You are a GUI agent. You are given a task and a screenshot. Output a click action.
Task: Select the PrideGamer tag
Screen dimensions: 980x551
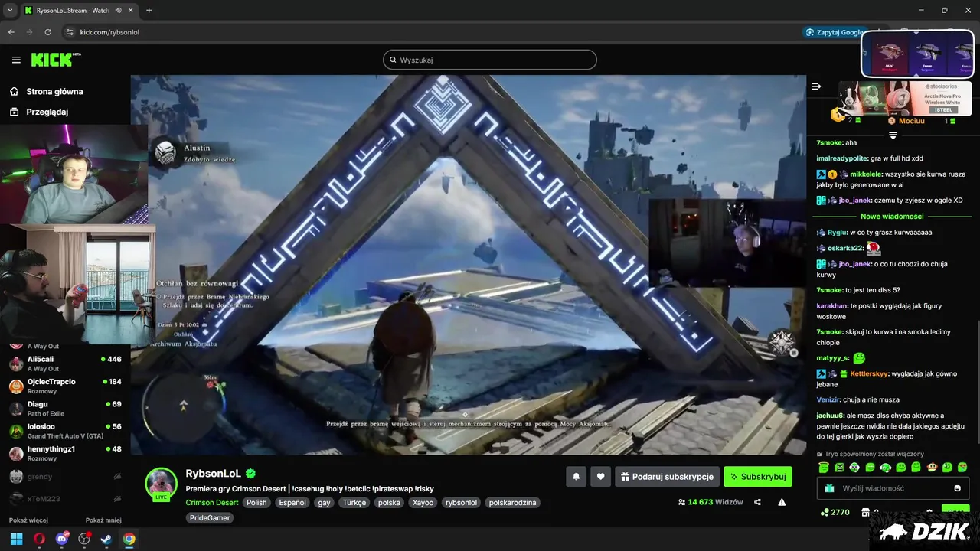(210, 518)
